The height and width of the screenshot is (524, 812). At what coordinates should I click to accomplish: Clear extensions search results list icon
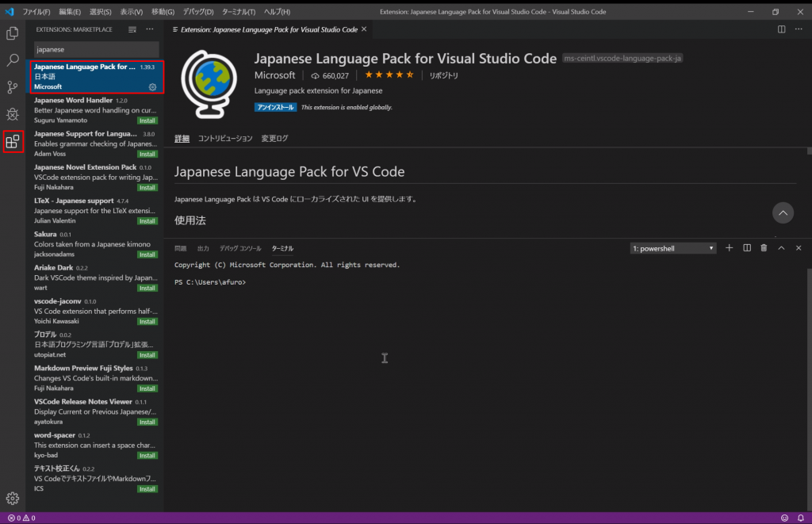[x=132, y=29]
